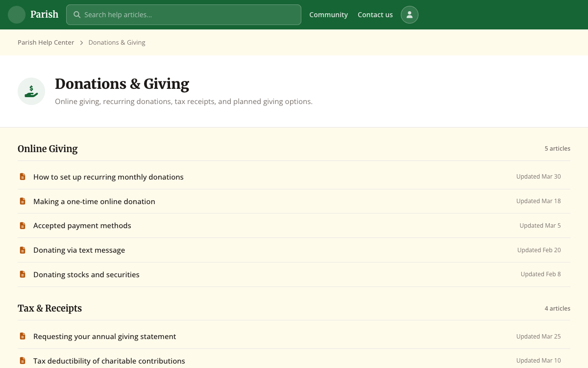588x368 pixels.
Task: Click the Updated Feb 8 date
Action: point(541,274)
